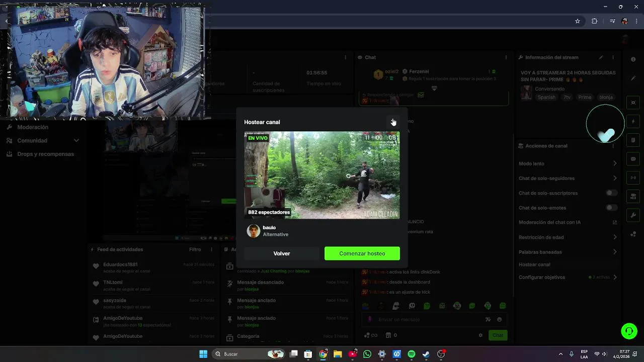Open WhatsApp from taskbar
The width and height of the screenshot is (644, 362).
point(367,354)
